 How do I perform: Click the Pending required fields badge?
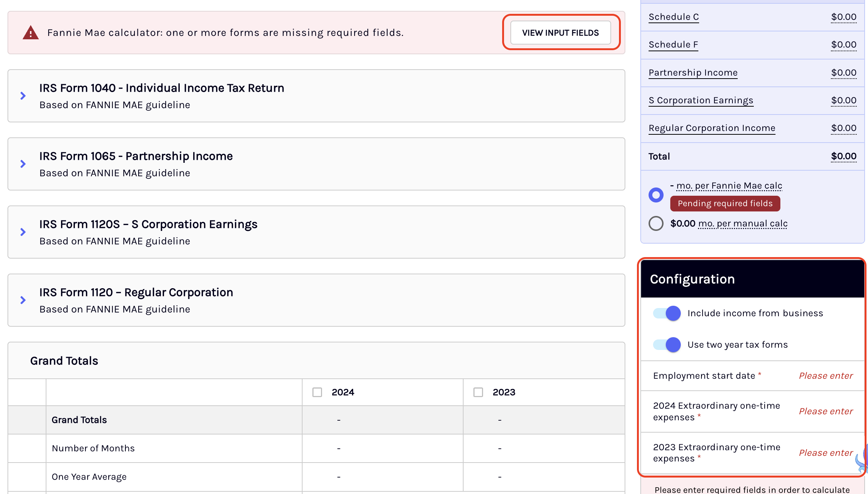click(725, 203)
